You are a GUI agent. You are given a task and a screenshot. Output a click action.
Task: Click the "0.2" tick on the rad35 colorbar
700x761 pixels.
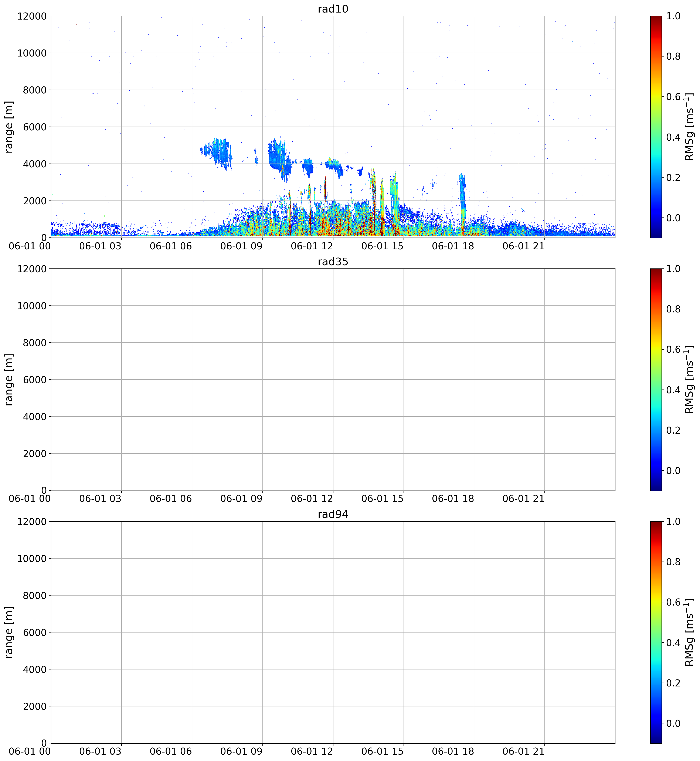point(673,430)
